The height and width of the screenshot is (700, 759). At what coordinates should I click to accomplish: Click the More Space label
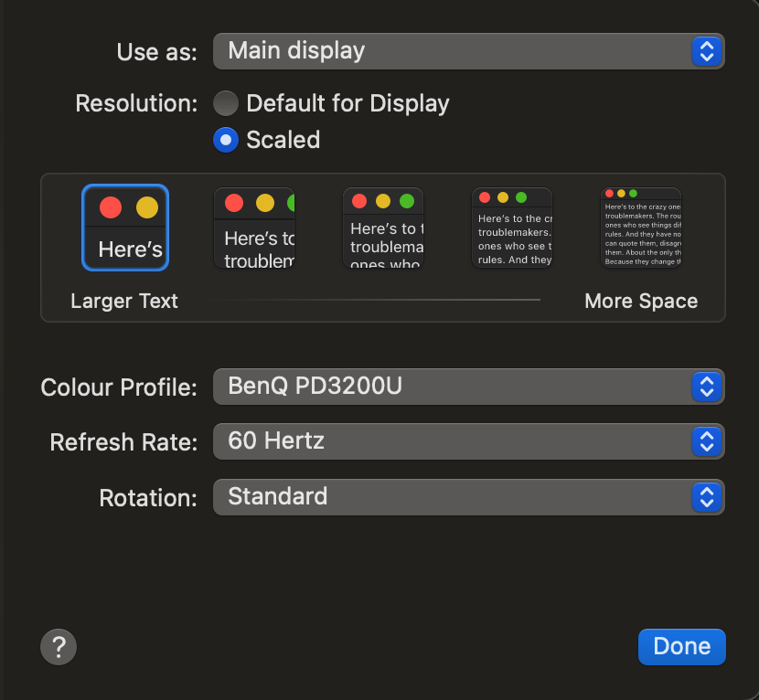click(x=641, y=302)
